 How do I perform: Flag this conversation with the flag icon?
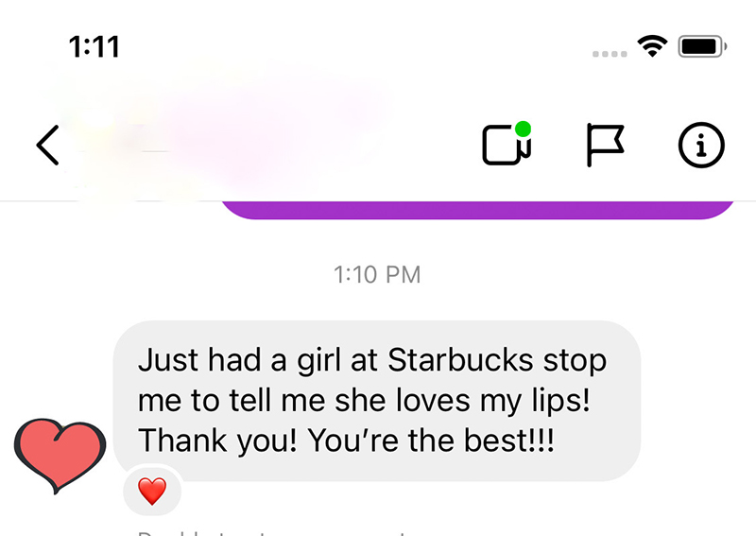click(605, 145)
